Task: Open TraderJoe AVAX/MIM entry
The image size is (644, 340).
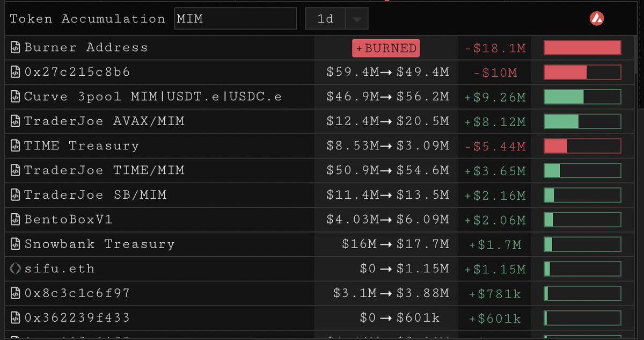Action: coord(104,121)
